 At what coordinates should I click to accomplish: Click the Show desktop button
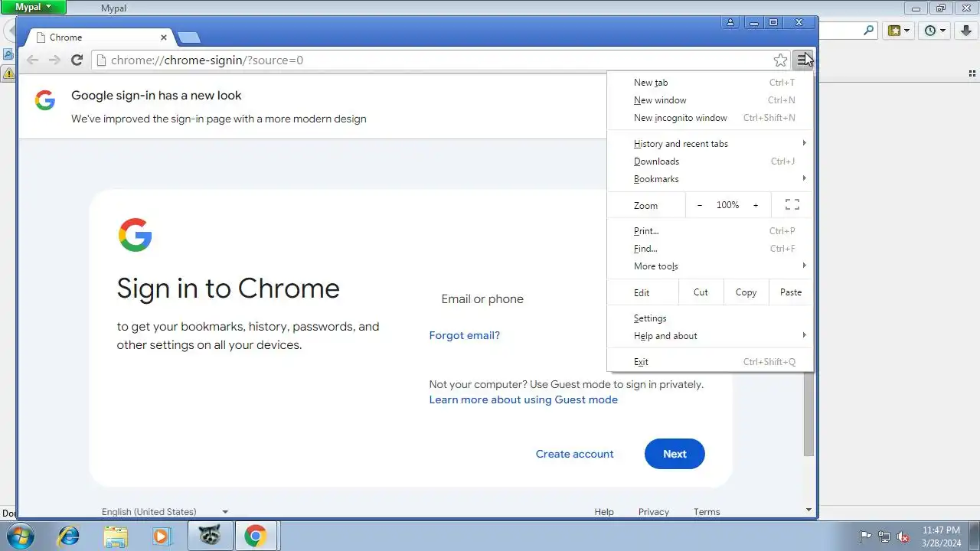[x=975, y=536]
